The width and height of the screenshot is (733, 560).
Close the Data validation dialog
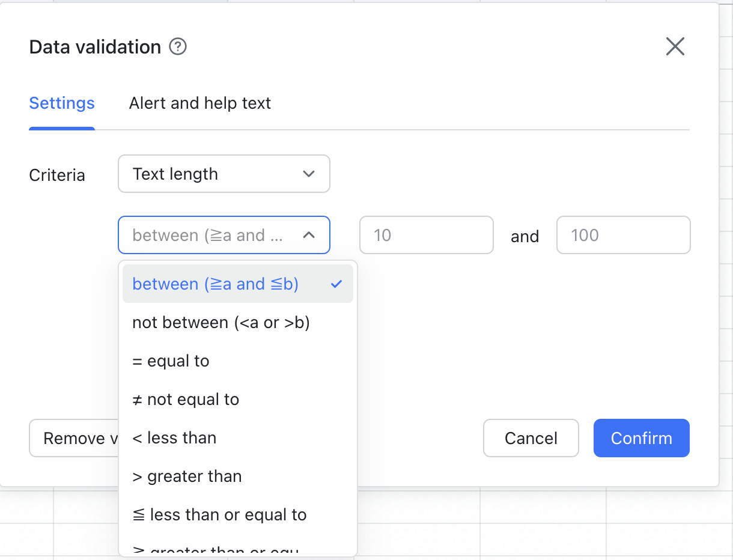pos(675,46)
